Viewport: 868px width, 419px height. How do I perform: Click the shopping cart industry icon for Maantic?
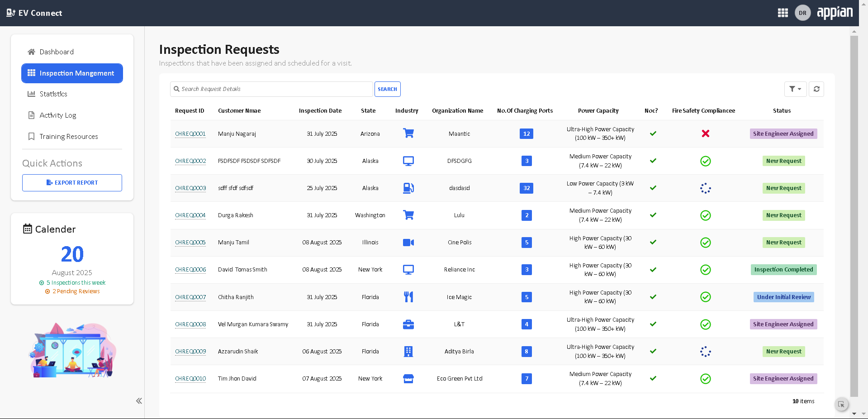[x=408, y=133]
